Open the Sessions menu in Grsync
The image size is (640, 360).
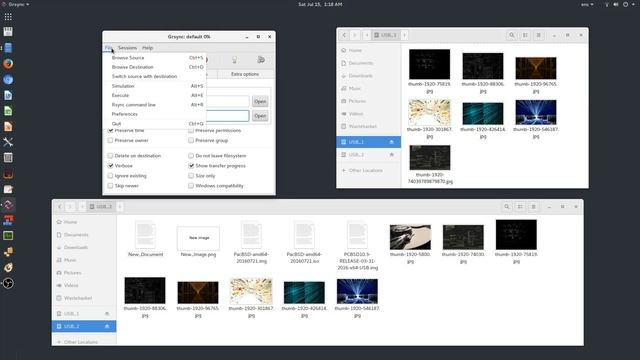(127, 48)
